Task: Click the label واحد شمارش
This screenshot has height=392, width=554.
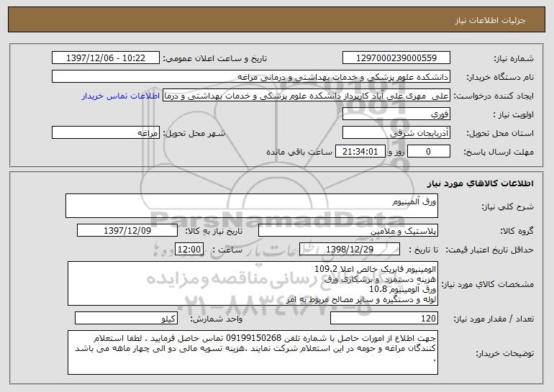Action: (217, 319)
